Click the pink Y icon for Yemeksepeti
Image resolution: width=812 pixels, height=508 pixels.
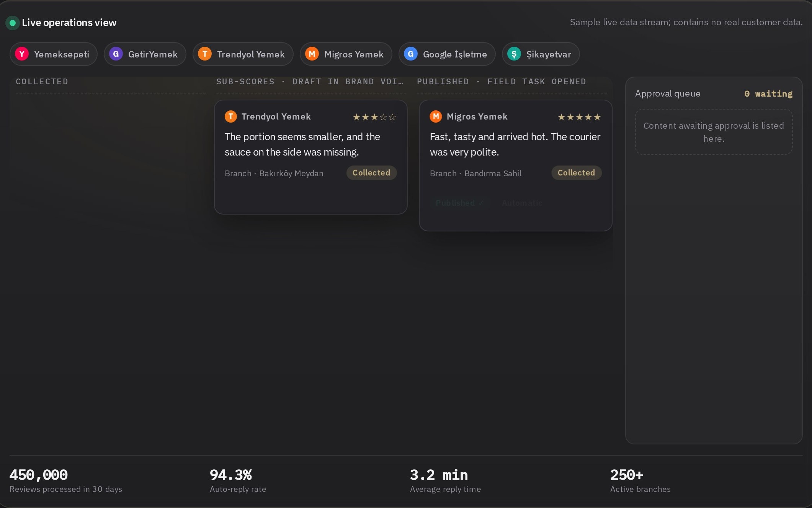pos(22,54)
